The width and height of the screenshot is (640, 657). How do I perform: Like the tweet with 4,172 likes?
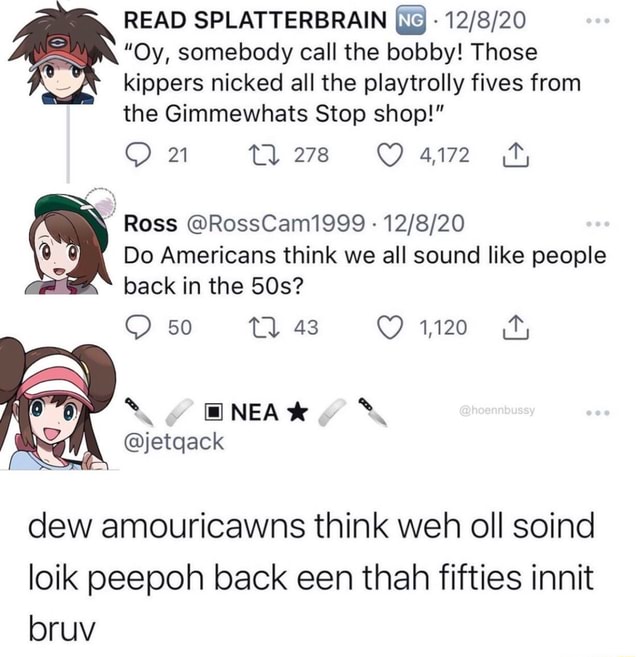390,155
